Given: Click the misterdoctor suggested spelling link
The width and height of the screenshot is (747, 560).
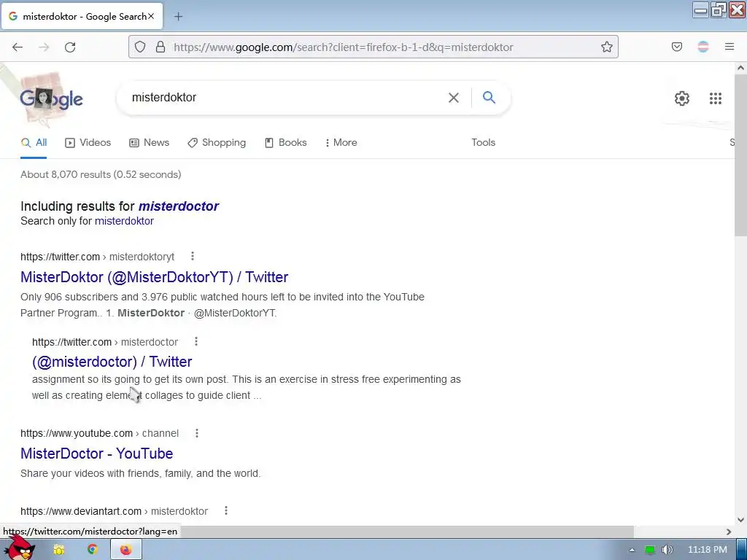Looking at the screenshot, I should point(179,206).
